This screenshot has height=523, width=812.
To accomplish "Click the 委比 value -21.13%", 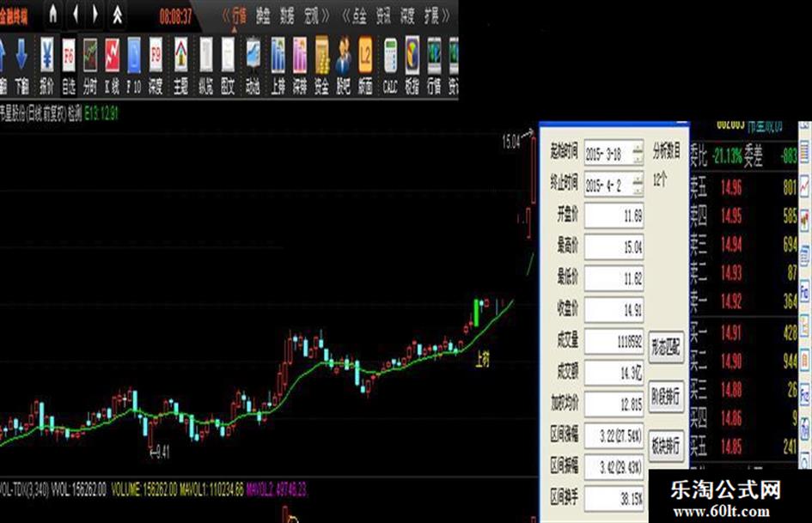I will 727,155.
